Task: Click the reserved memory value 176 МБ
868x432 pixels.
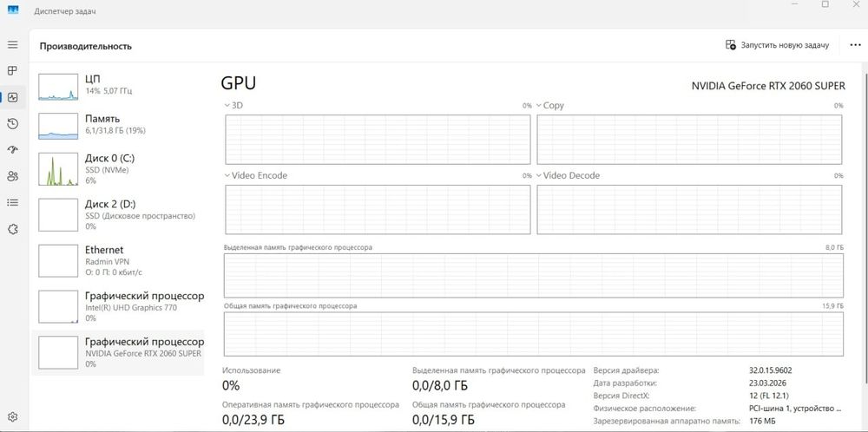Action: [x=762, y=421]
